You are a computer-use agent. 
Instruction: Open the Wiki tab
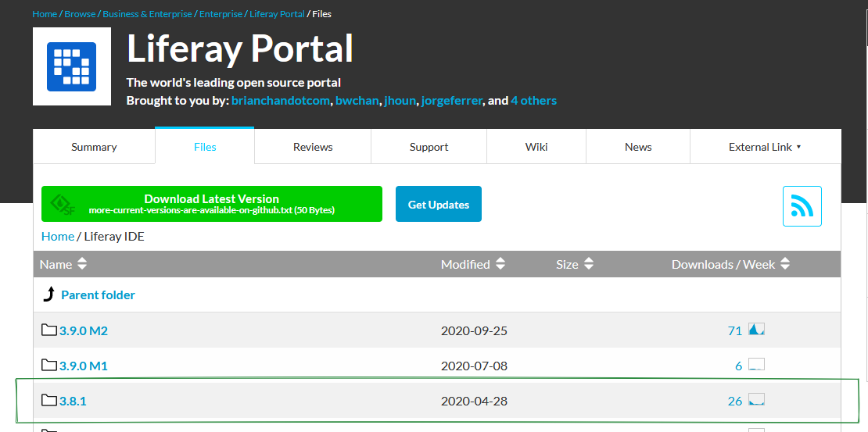536,147
